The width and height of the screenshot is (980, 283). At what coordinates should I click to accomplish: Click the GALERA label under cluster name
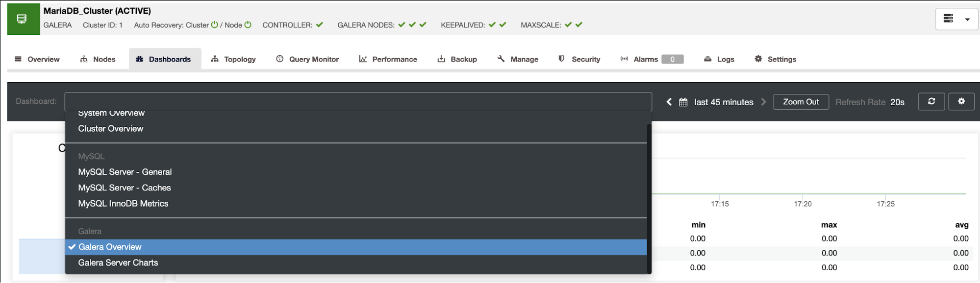(57, 25)
